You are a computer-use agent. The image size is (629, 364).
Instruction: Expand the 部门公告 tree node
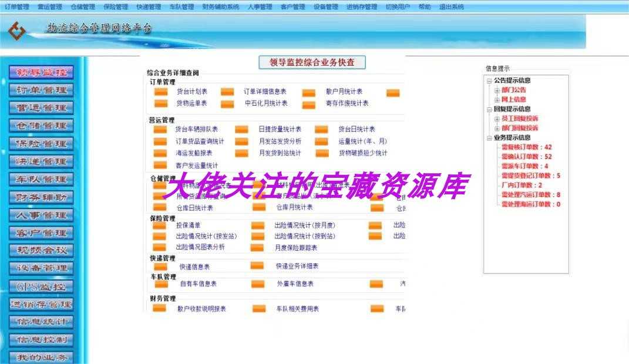pos(497,90)
